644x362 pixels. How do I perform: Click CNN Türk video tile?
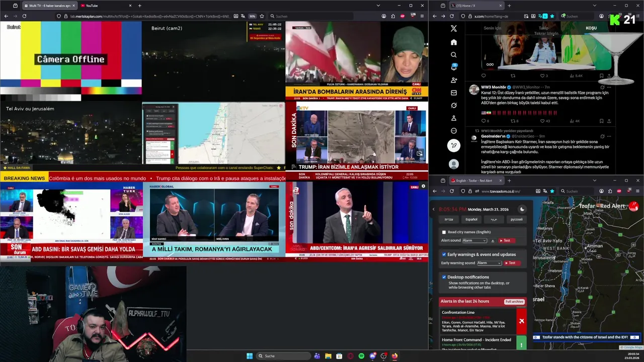356,60
